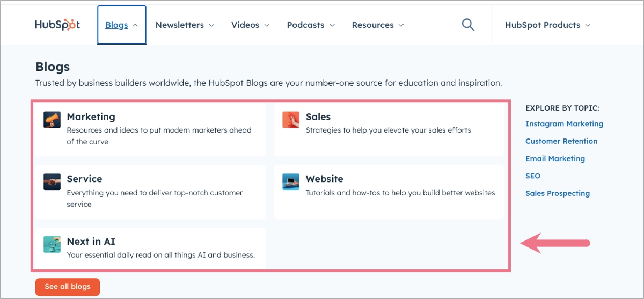Click the Sales blog thumbnail icon

coord(291,120)
